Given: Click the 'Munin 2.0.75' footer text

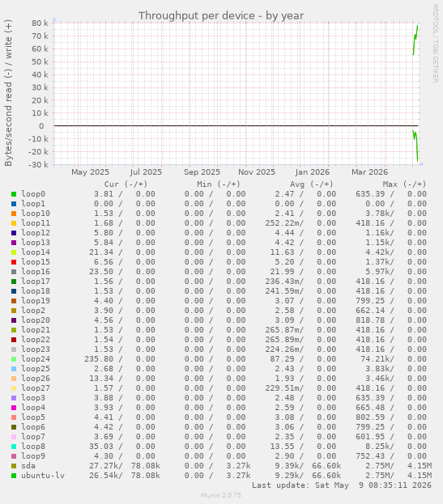Looking at the screenshot, I should 221,495.
